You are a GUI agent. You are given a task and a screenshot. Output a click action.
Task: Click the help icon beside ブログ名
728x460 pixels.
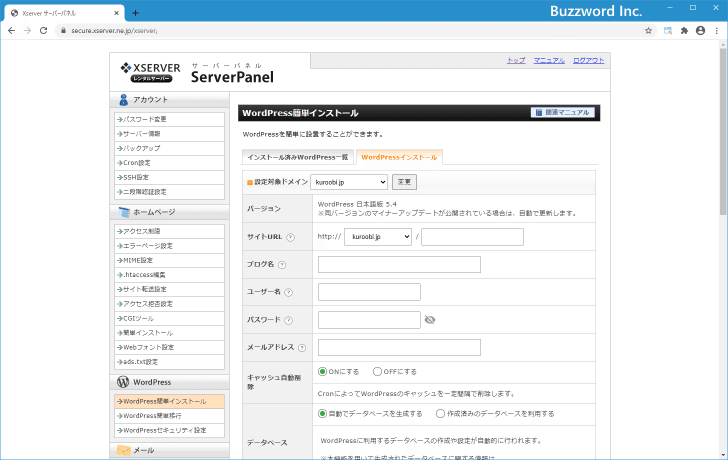click(282, 265)
